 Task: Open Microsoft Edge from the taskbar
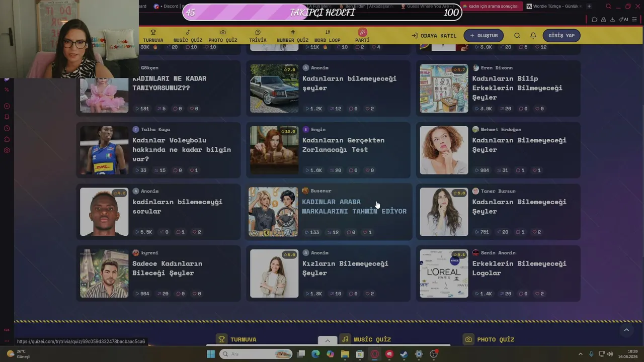(315, 354)
